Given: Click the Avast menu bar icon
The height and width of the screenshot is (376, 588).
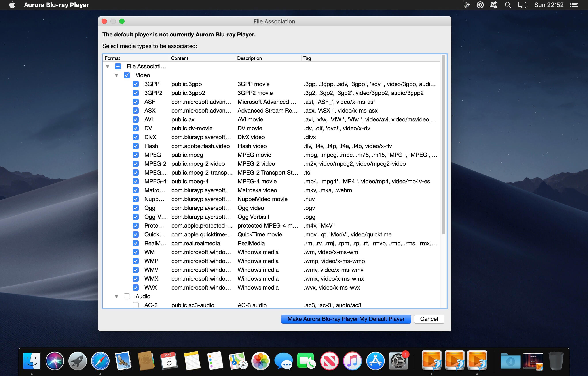Looking at the screenshot, I should (493, 5).
